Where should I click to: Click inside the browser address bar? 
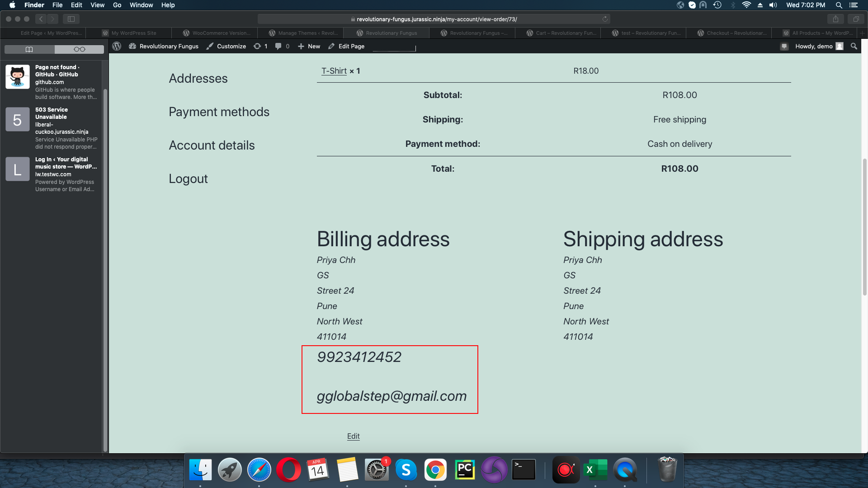pos(434,19)
